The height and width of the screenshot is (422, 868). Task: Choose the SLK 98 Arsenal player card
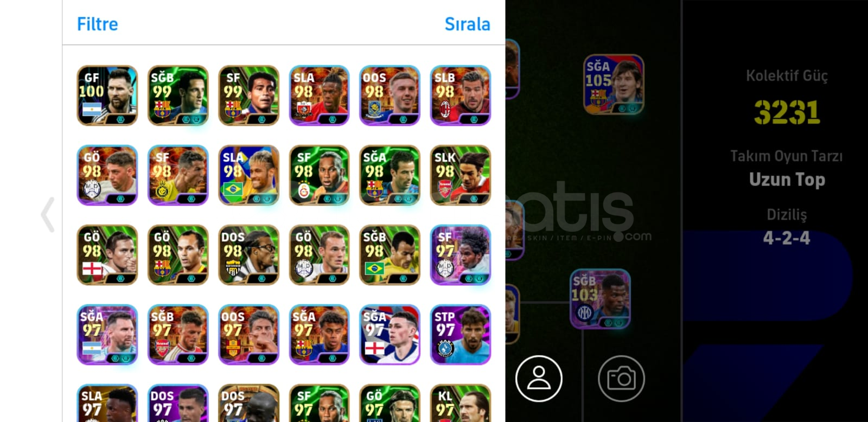(x=461, y=175)
